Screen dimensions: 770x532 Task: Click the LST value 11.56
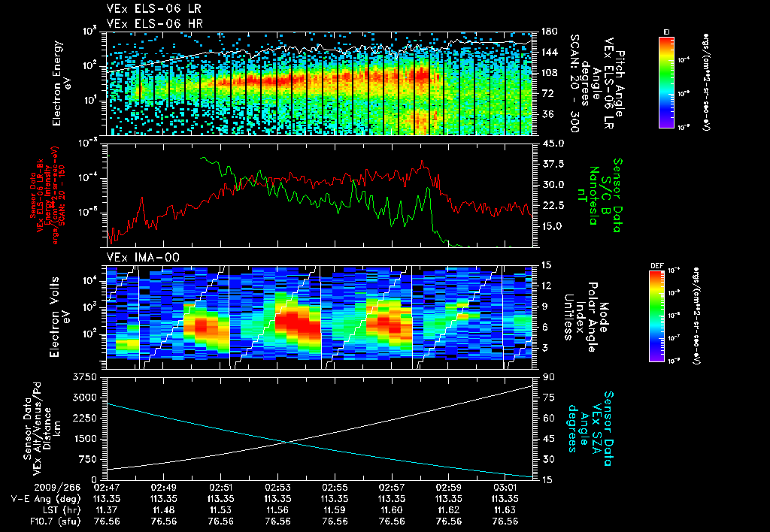pyautogui.click(x=277, y=510)
